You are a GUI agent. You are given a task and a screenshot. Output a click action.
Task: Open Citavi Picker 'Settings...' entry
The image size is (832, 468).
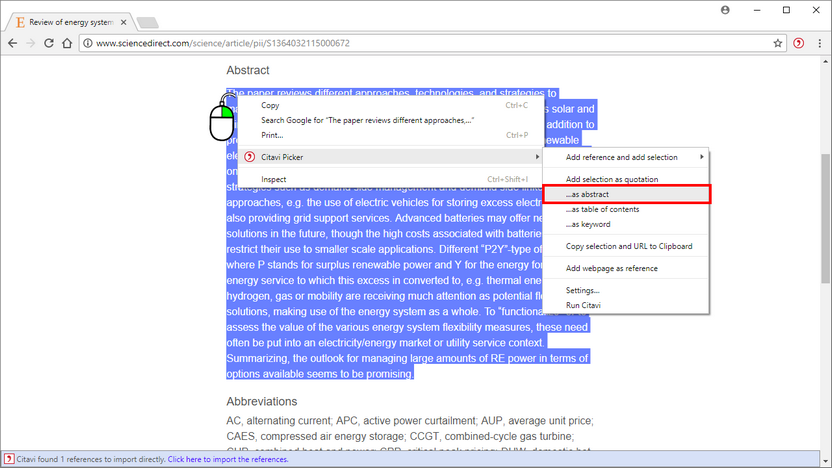coord(626,290)
